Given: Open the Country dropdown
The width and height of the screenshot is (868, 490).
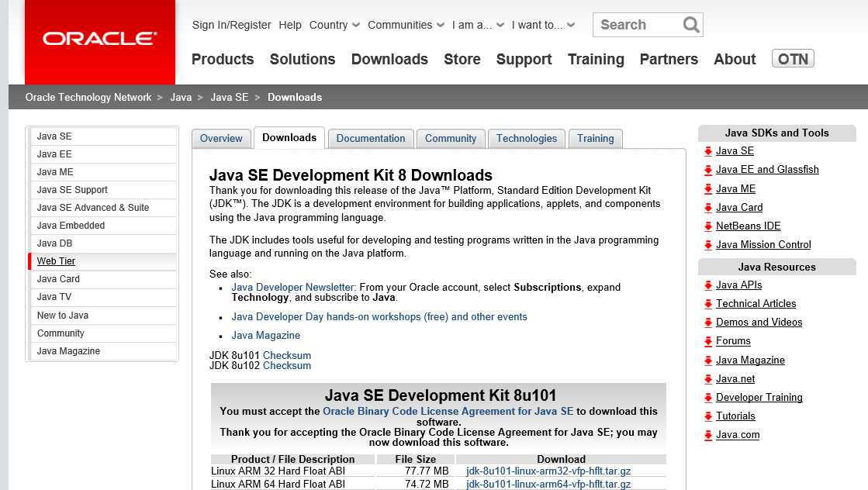Looking at the screenshot, I should [334, 25].
